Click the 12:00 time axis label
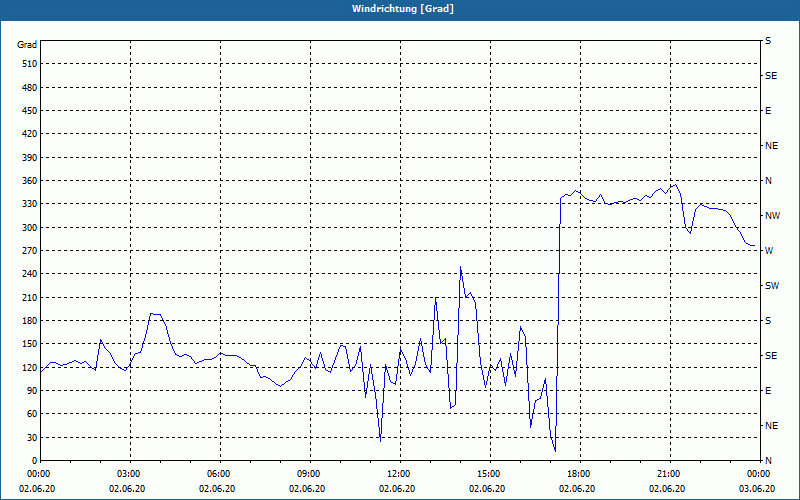Screen dimensions: 800x500 click(398, 474)
